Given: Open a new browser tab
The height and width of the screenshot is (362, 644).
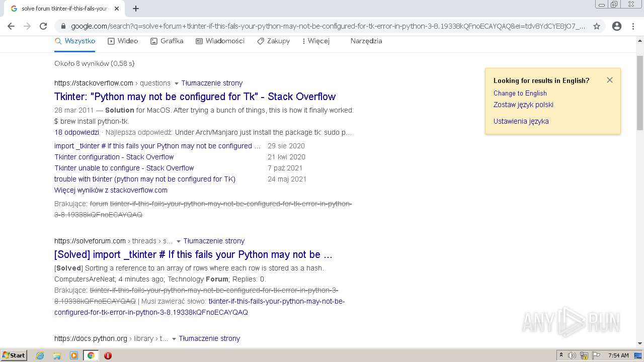Looking at the screenshot, I should coord(136,9).
